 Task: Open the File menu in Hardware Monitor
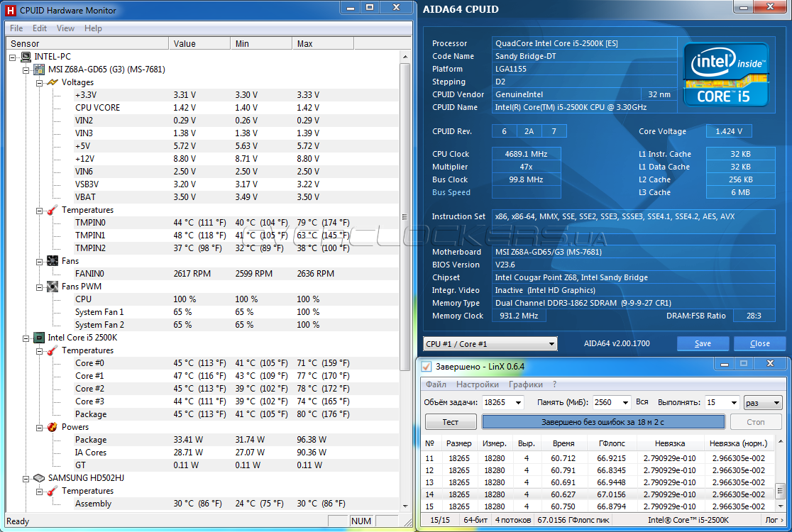click(x=16, y=28)
